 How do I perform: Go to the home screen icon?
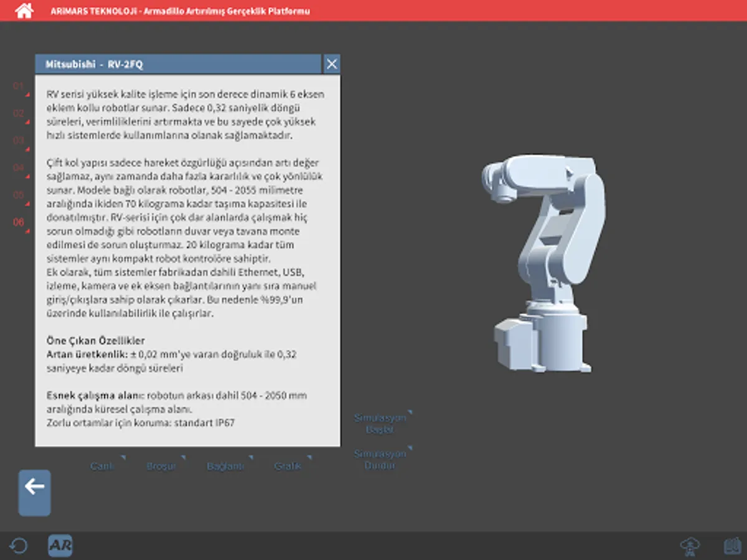point(24,11)
